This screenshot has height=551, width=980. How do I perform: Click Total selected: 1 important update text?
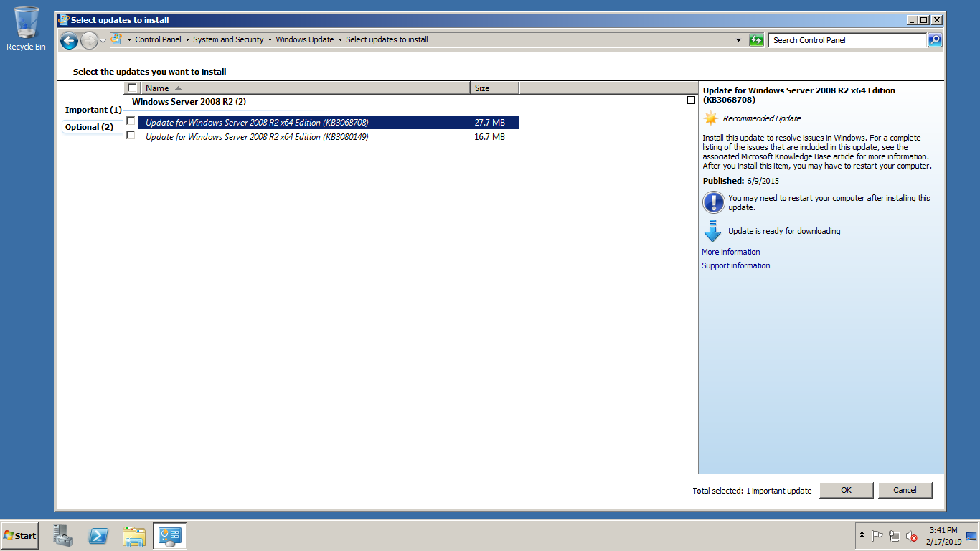point(752,491)
